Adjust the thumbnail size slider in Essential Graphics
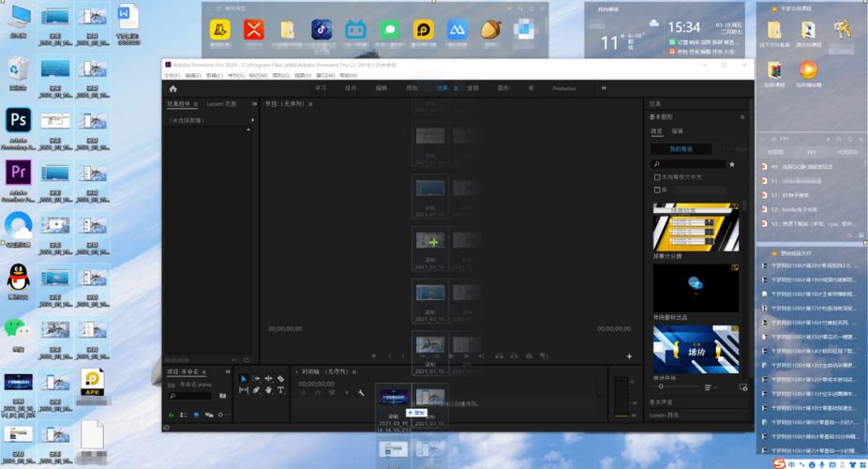 [678, 386]
